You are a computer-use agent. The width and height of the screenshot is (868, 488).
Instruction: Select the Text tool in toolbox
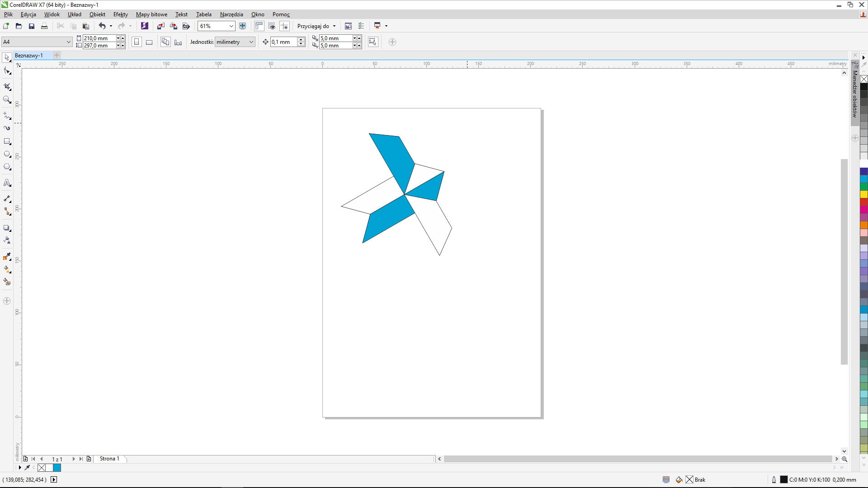(7, 183)
